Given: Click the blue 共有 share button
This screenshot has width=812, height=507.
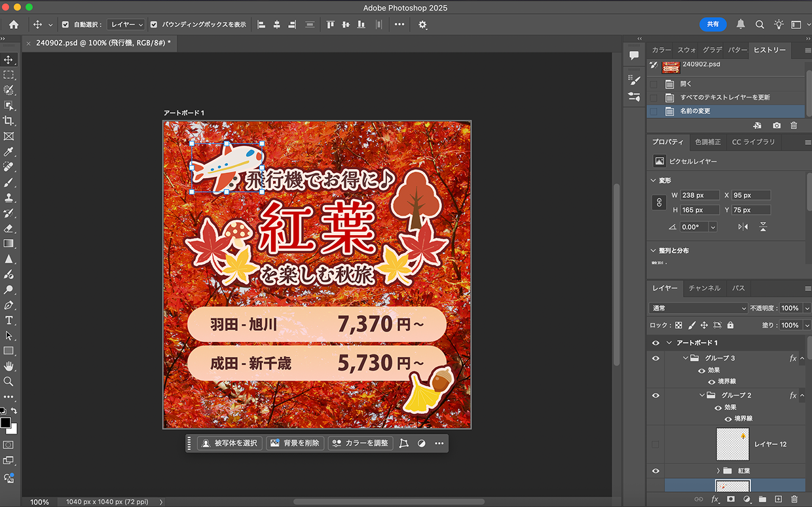Looking at the screenshot, I should tap(712, 24).
